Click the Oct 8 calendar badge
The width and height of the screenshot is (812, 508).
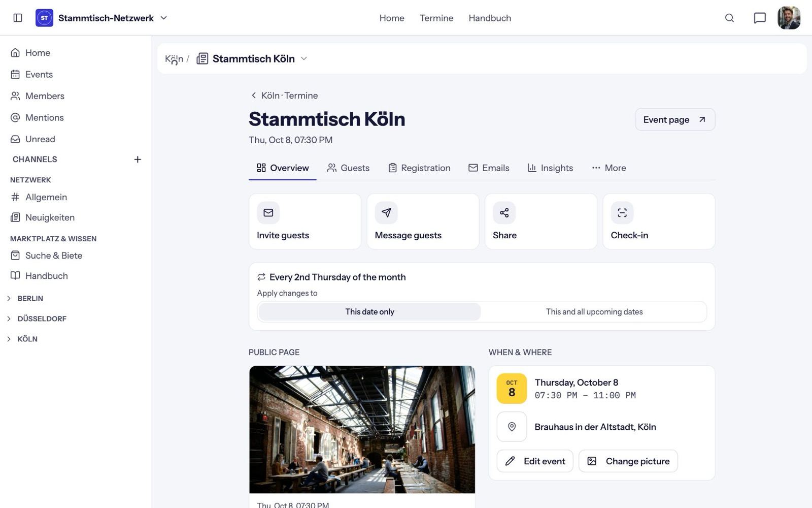tap(512, 389)
